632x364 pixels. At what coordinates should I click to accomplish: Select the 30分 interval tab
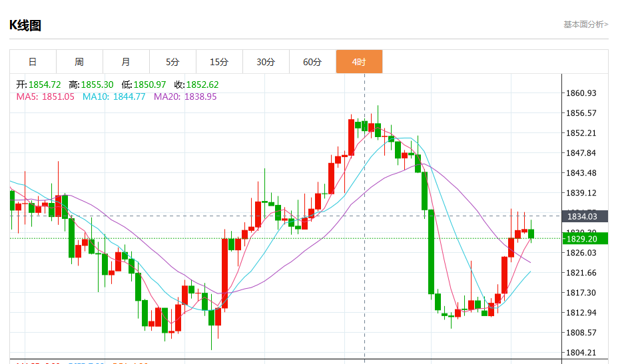266,62
